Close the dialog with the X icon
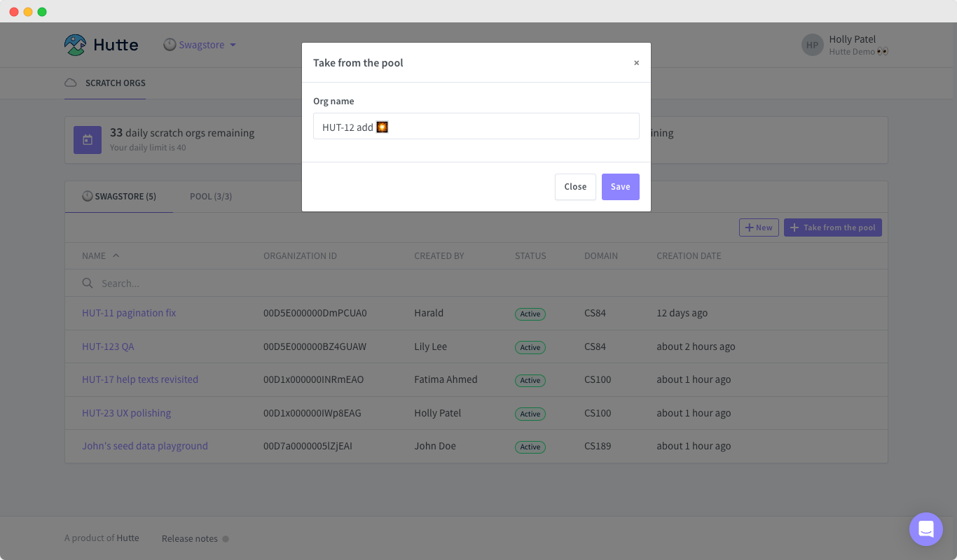The width and height of the screenshot is (957, 560). pos(636,63)
